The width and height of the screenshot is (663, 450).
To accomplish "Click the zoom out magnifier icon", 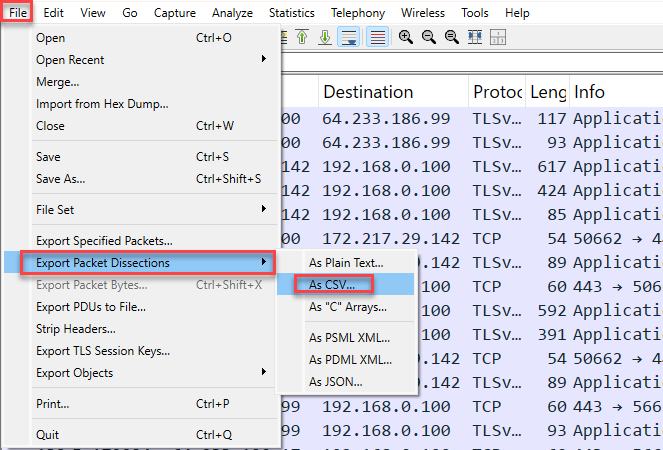I will click(x=428, y=37).
